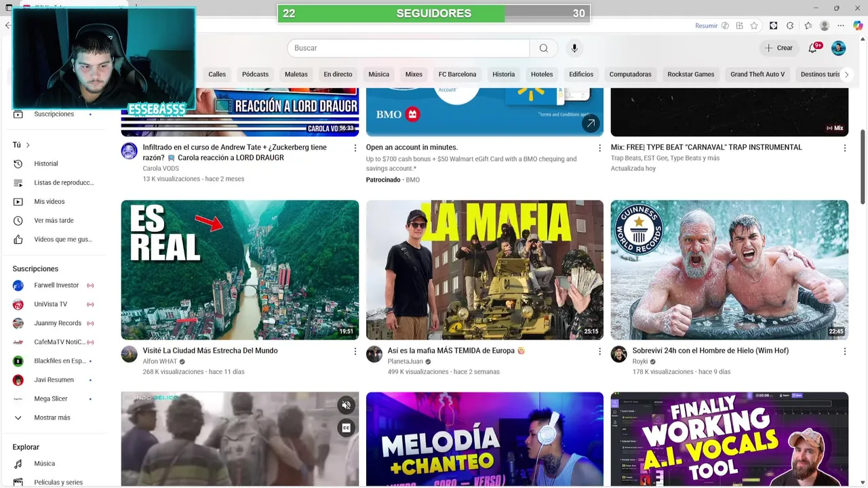Screen dimensions: 868x488
Task: Open MELODÍA + CHANTEO video thumbnail
Action: point(485,439)
